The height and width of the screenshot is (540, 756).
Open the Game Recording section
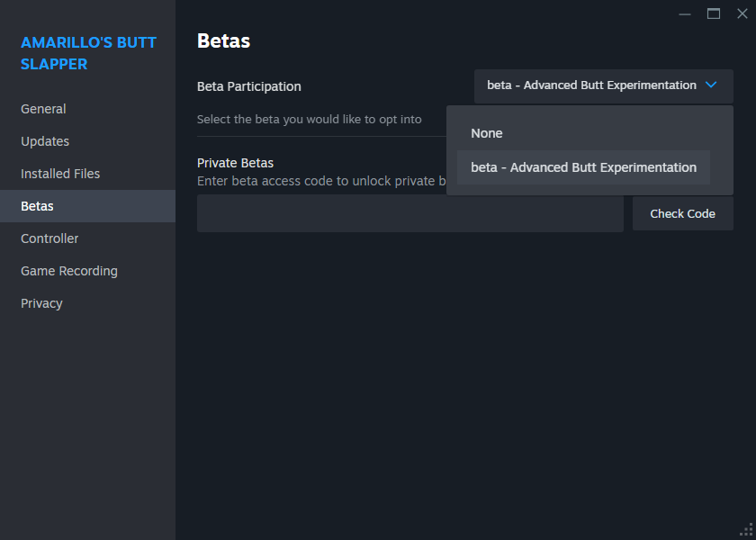pos(68,270)
